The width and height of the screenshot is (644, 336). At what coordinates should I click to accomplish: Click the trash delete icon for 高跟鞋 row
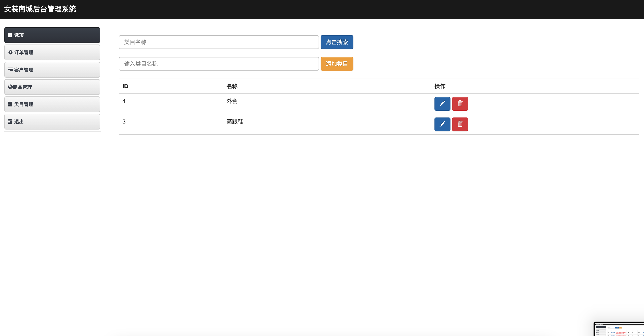(x=460, y=124)
